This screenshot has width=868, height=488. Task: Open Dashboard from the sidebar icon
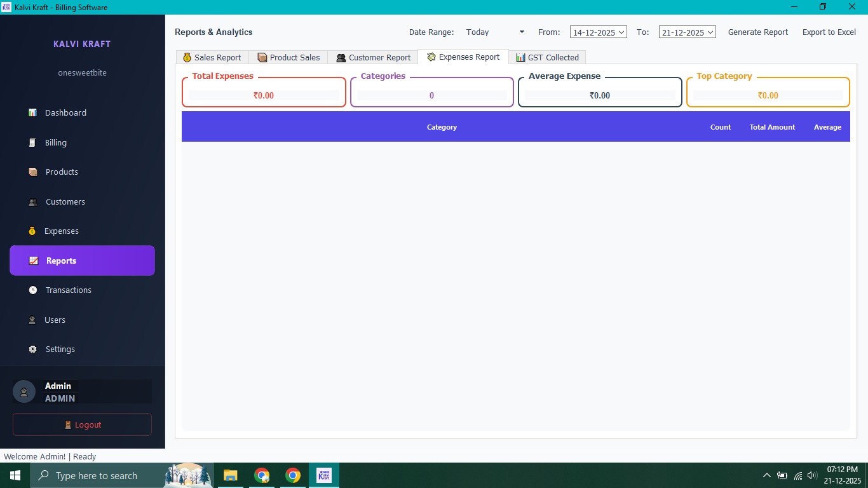click(32, 113)
